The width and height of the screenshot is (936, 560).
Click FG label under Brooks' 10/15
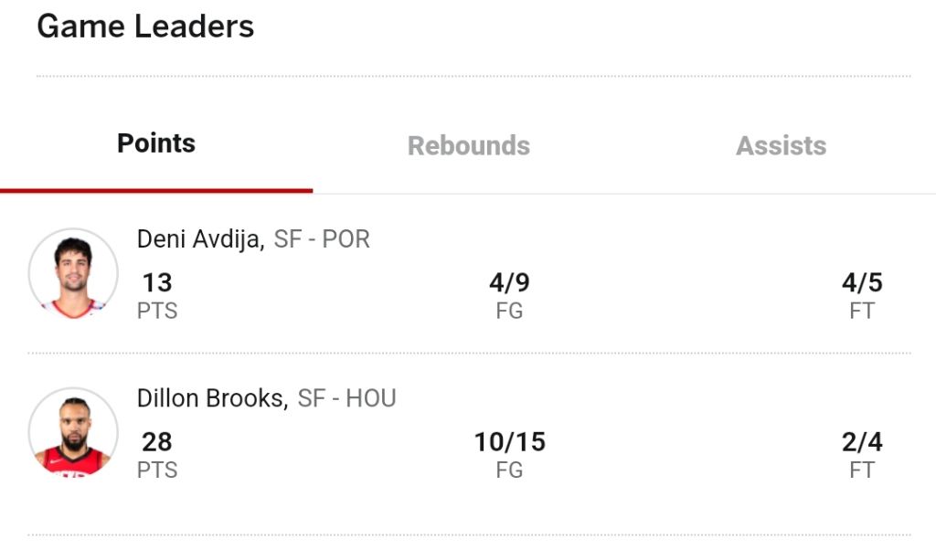(x=509, y=470)
